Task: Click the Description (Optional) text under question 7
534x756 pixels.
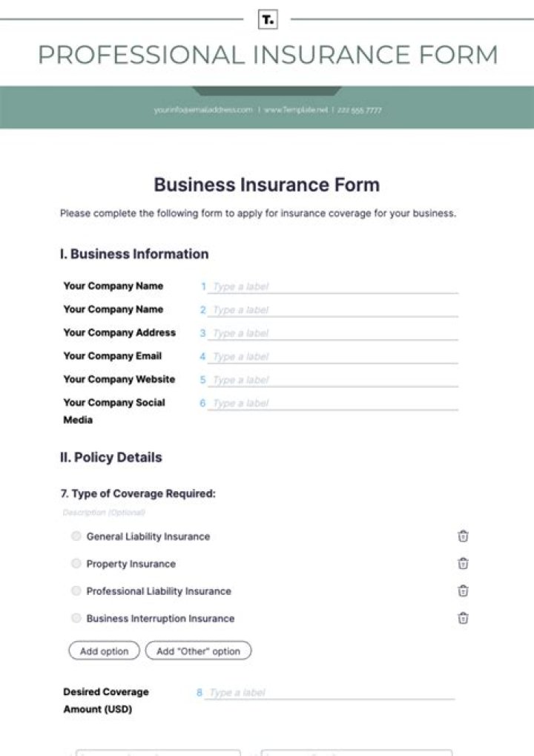Action: pyautogui.click(x=104, y=512)
